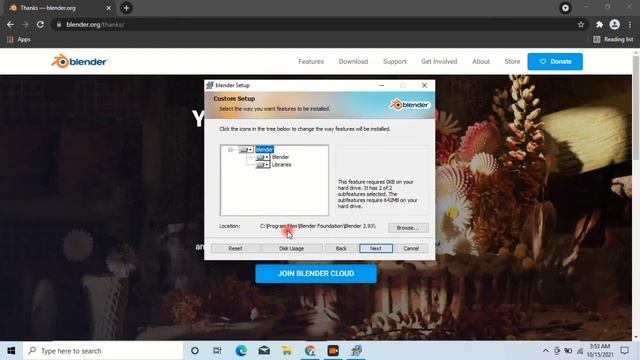Click the browser back arrow

(x=10, y=24)
